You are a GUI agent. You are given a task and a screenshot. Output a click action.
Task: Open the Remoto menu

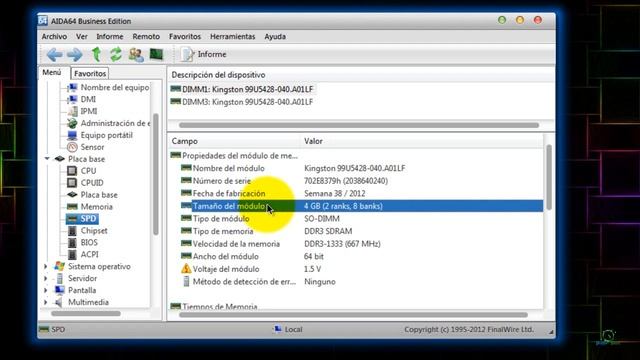tap(146, 36)
